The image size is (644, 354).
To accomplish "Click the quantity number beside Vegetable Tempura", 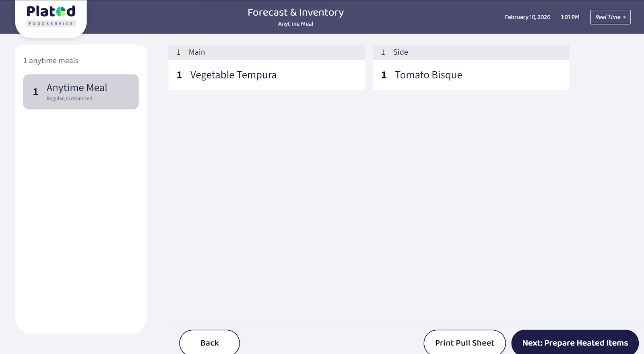I will [x=180, y=75].
